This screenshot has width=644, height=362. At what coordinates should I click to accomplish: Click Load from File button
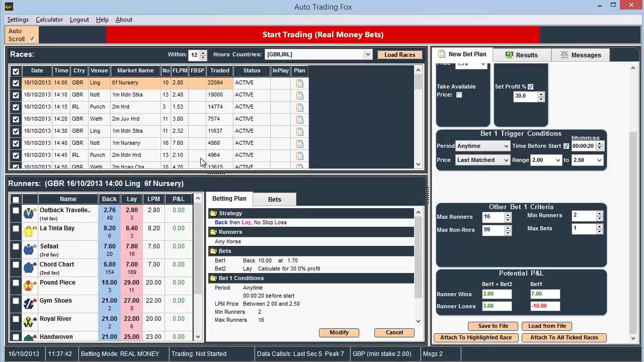[x=547, y=326]
